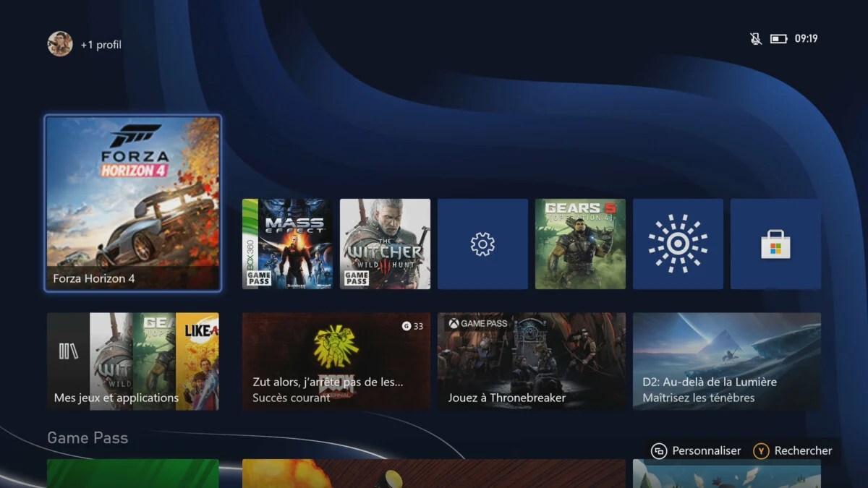The width and height of the screenshot is (868, 488).
Task: Launch the Gears 5 tile
Action: (580, 244)
